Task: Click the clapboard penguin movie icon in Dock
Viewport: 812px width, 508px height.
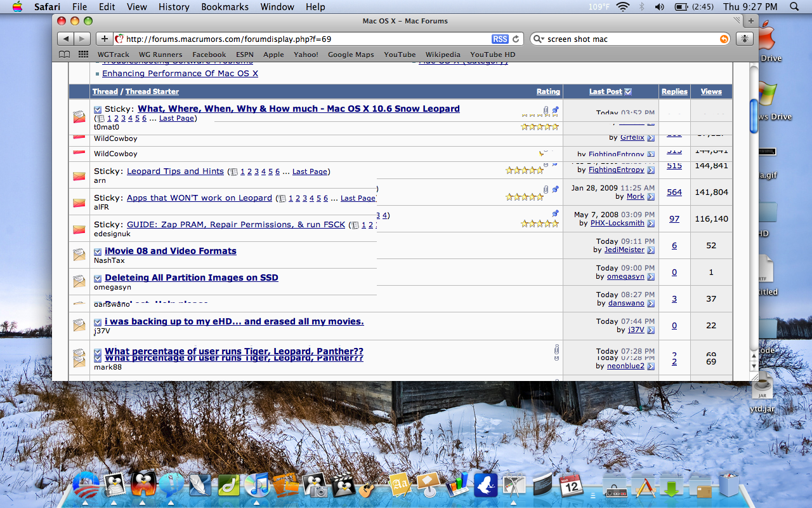Action: click(343, 486)
